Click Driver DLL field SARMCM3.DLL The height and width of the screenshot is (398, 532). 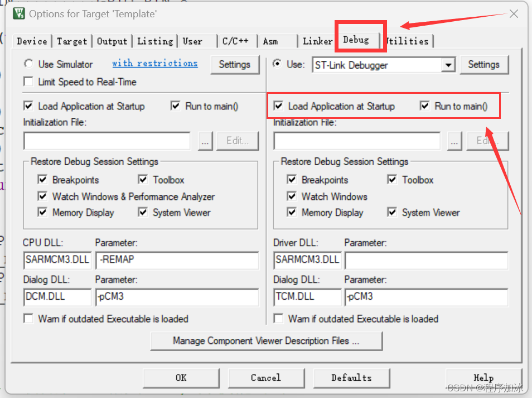(x=307, y=260)
